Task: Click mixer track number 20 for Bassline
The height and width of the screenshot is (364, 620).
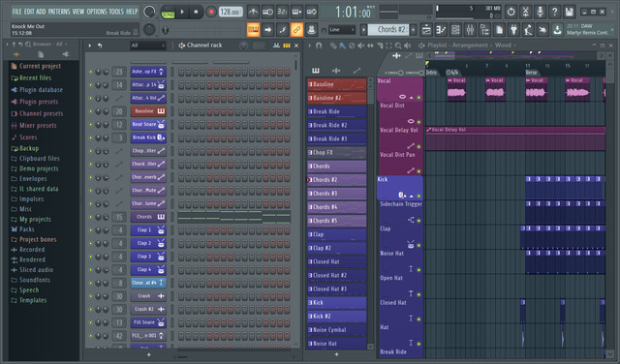Action: (x=119, y=111)
